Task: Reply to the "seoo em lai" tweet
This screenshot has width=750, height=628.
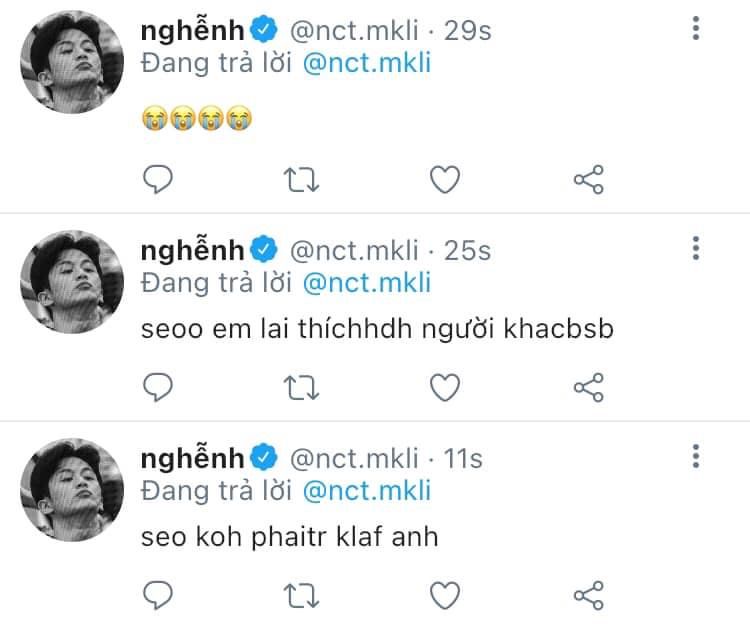Action: click(x=159, y=387)
